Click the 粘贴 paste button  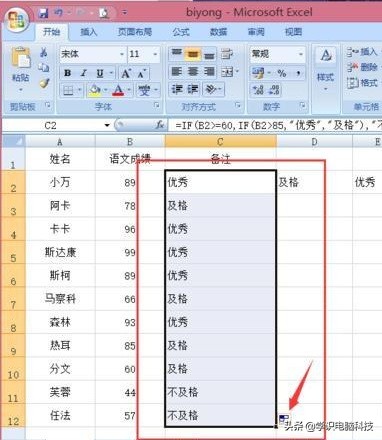point(21,68)
